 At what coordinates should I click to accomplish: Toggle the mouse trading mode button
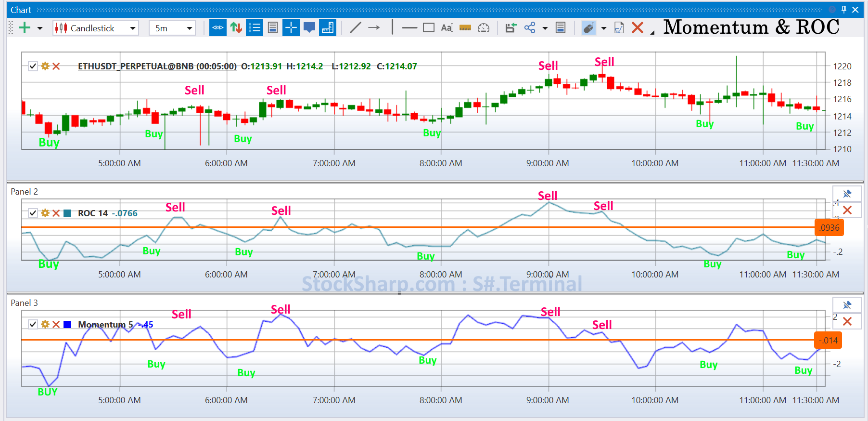588,28
